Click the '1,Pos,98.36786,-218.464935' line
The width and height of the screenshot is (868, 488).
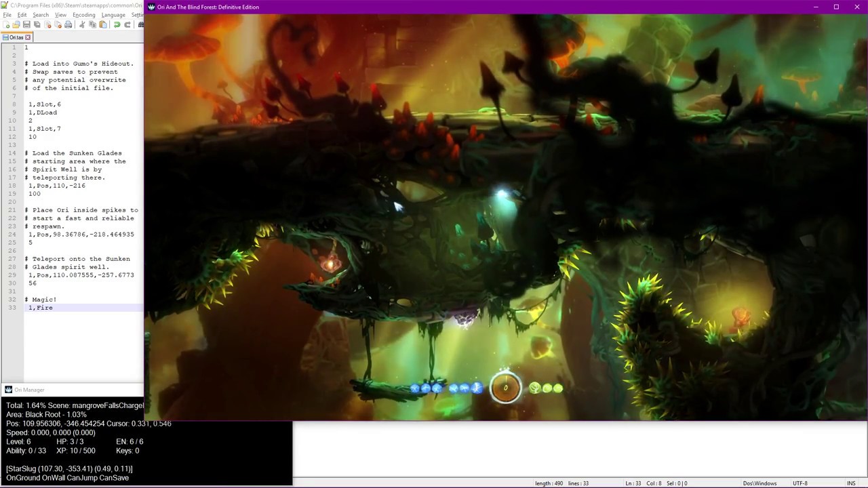pyautogui.click(x=81, y=235)
